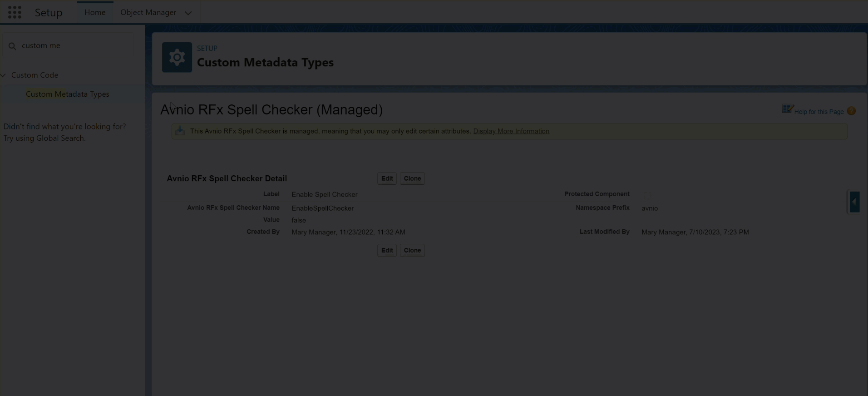Viewport: 868px width, 396px height.
Task: Open the App Launcher grid icon
Action: [x=15, y=12]
